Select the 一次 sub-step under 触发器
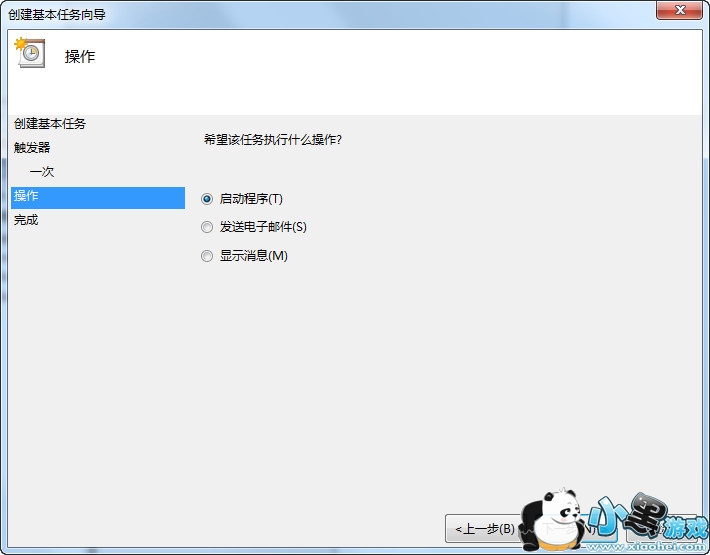710x555 pixels. point(42,172)
